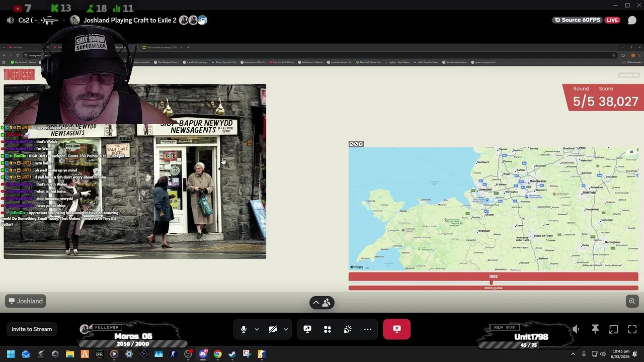
Task: Click the map near Manchester
Action: 537,181
